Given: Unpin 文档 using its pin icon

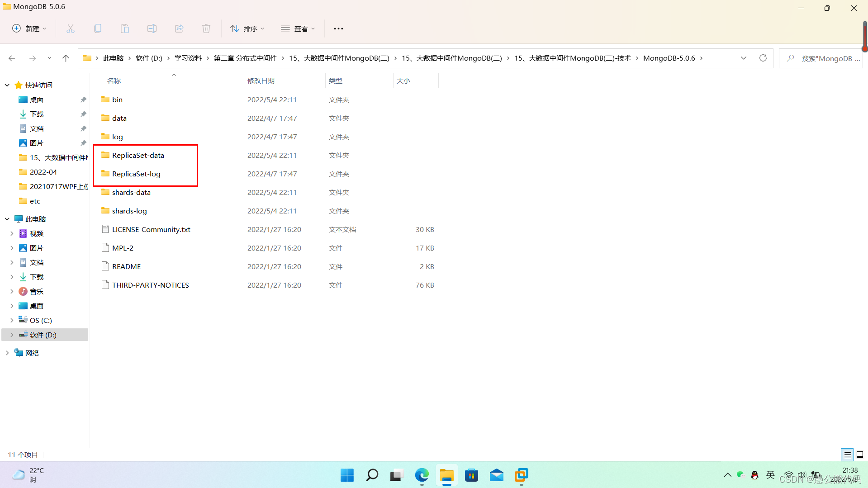Looking at the screenshot, I should coord(83,128).
